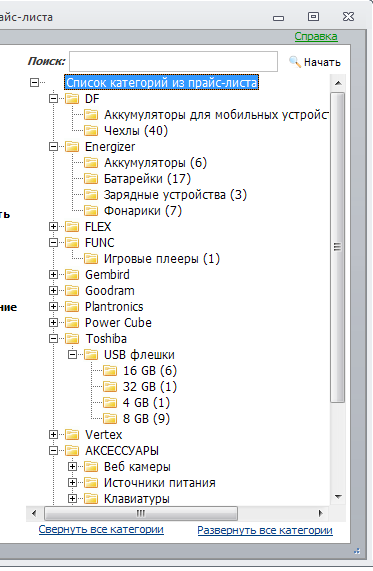Click the Фонарики (7) folder icon

point(91,211)
